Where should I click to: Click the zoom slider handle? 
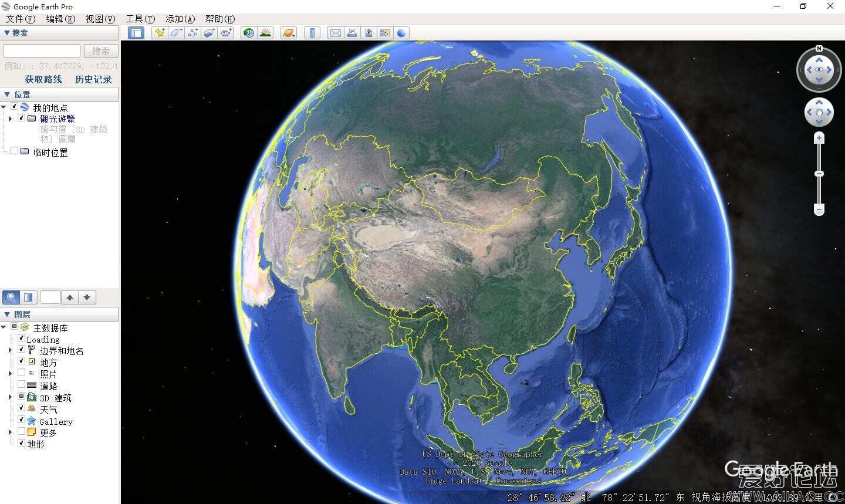[x=819, y=174]
